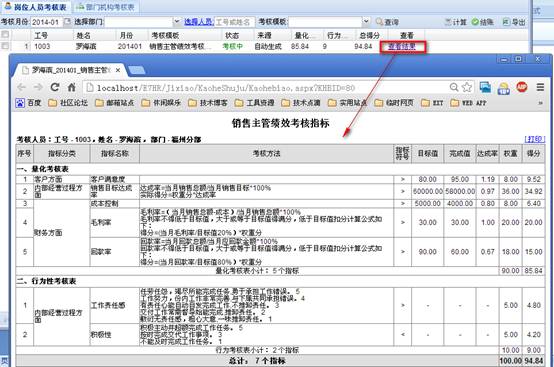Go back in the Chrome popup window
The image size is (554, 367).
pyautogui.click(x=22, y=87)
